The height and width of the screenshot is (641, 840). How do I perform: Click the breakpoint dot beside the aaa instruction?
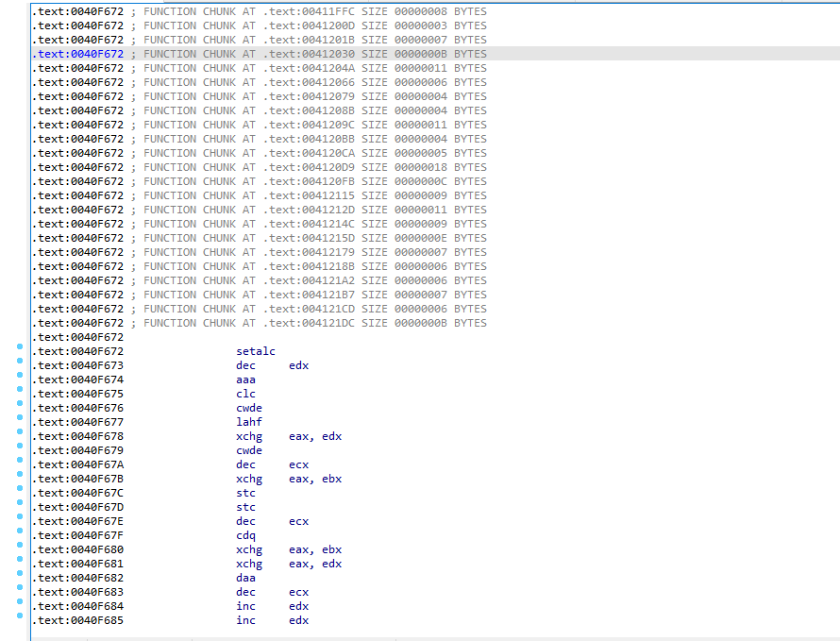[20, 375]
